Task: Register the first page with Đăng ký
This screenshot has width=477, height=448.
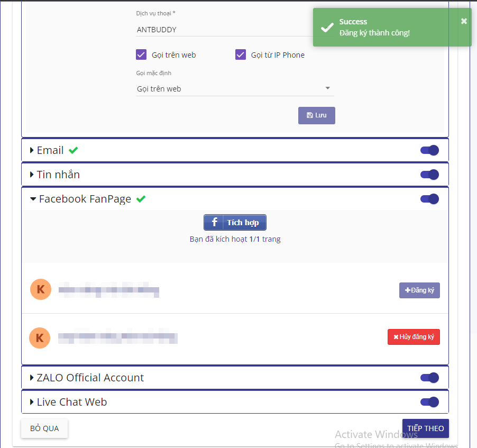Action: (419, 290)
